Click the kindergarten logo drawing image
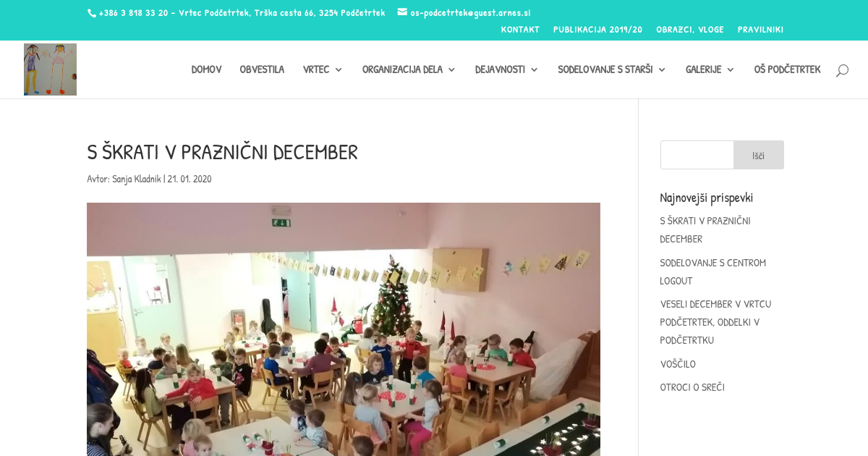868x456 pixels. click(x=50, y=69)
